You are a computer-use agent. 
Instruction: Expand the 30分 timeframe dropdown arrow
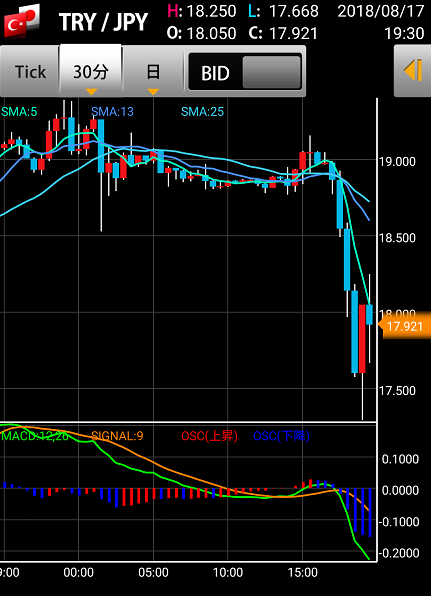[x=91, y=92]
